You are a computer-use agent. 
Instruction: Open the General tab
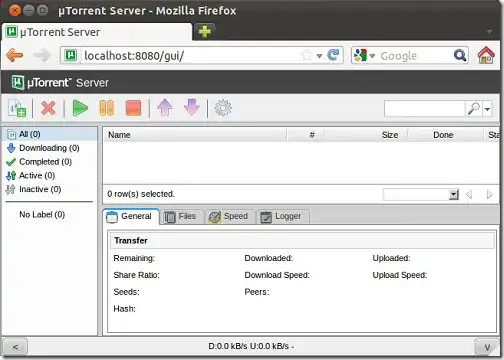point(131,217)
